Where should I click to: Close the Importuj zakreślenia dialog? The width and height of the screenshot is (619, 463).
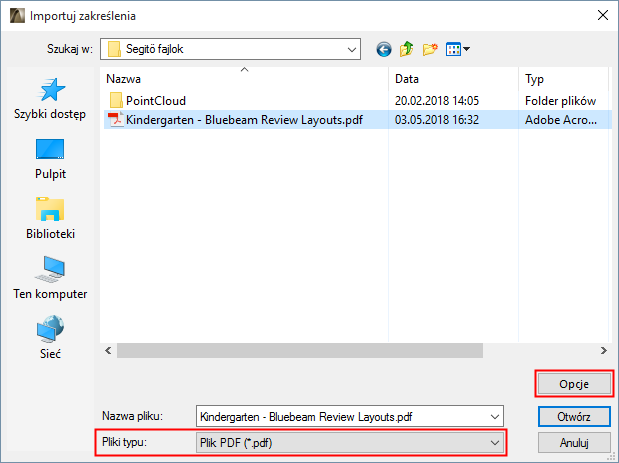(603, 15)
